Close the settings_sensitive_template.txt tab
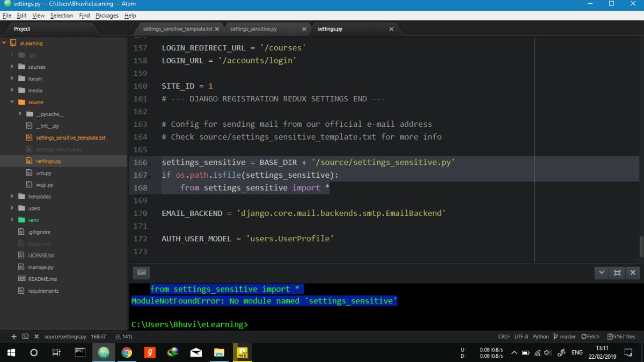Screen dimensions: 644x362 (217, 29)
